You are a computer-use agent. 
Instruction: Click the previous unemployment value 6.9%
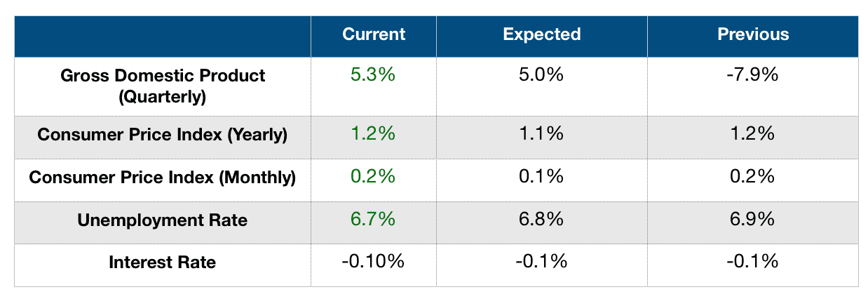point(753,220)
